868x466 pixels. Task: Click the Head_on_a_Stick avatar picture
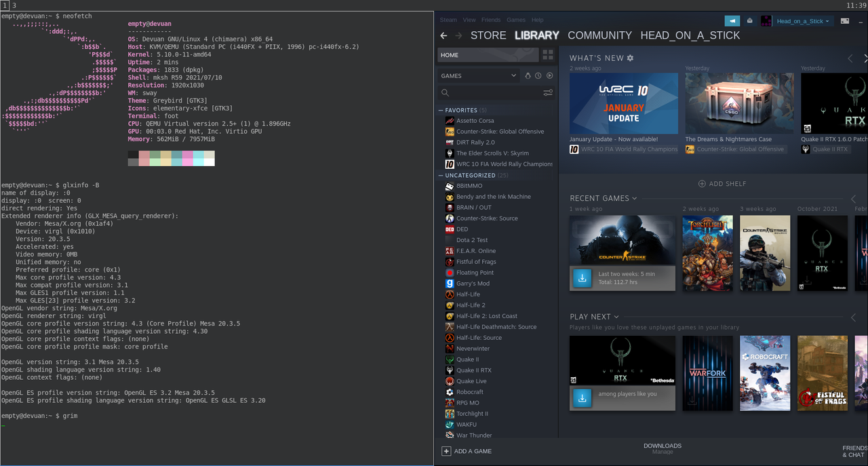(766, 21)
